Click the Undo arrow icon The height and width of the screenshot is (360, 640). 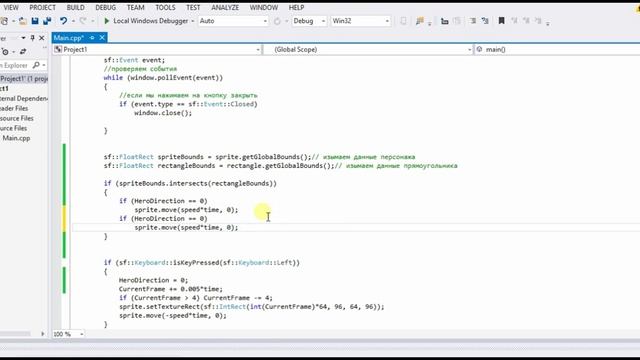click(x=63, y=21)
